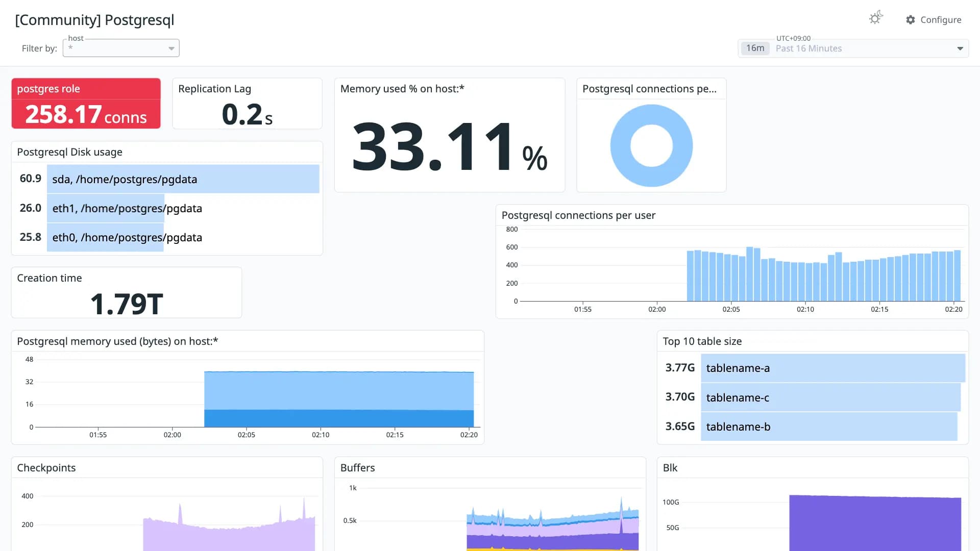Viewport: 980px width, 551px height.
Task: Click the Buffers widget title
Action: coord(357,468)
